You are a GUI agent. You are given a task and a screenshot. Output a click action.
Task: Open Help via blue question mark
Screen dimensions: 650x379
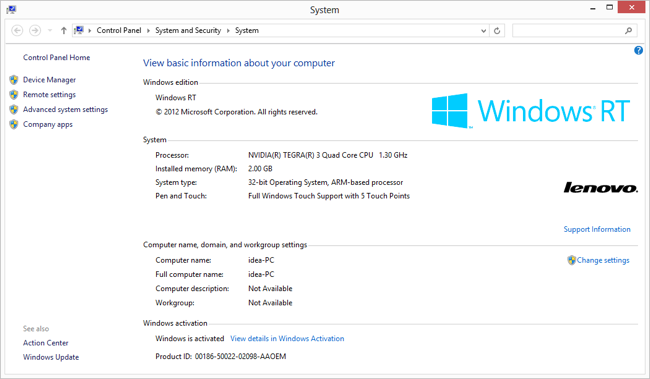(638, 51)
